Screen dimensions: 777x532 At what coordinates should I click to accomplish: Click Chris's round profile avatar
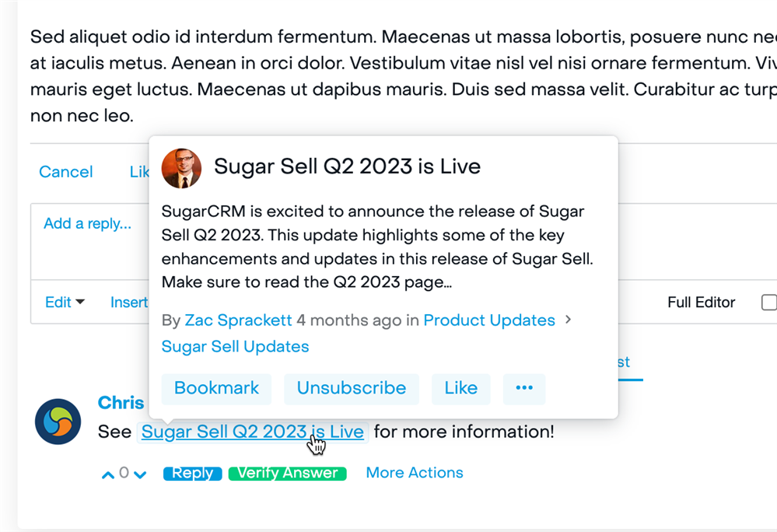click(x=58, y=422)
